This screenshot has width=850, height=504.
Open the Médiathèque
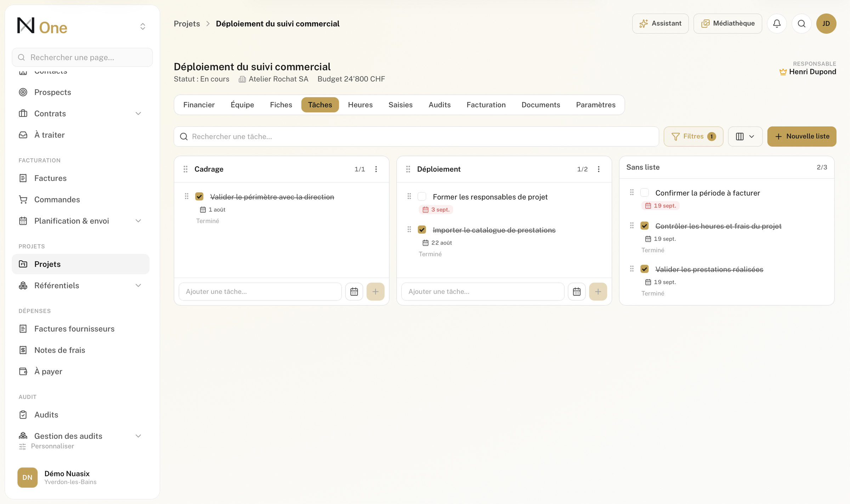click(728, 24)
